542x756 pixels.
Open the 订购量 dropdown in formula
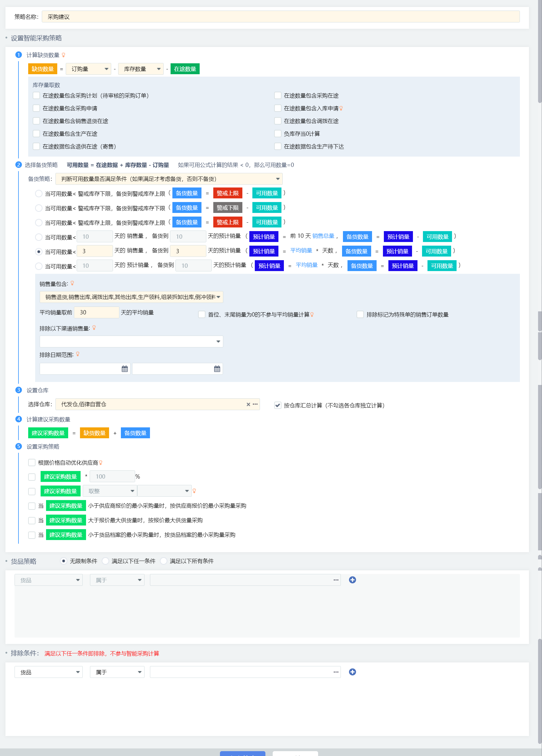[88, 69]
